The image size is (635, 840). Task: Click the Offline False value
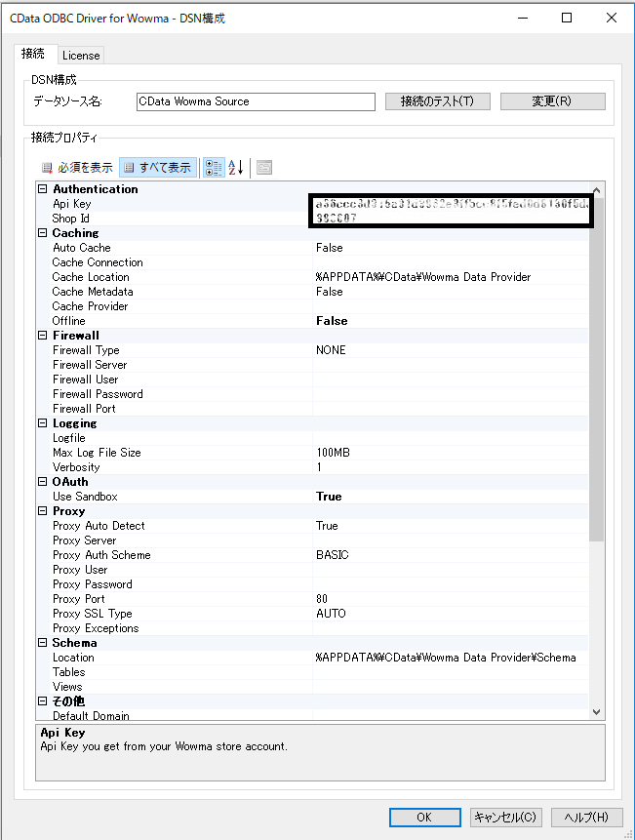[x=332, y=320]
